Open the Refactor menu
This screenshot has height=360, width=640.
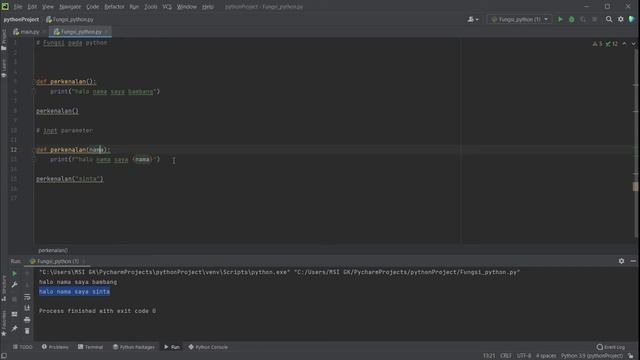pyautogui.click(x=114, y=7)
